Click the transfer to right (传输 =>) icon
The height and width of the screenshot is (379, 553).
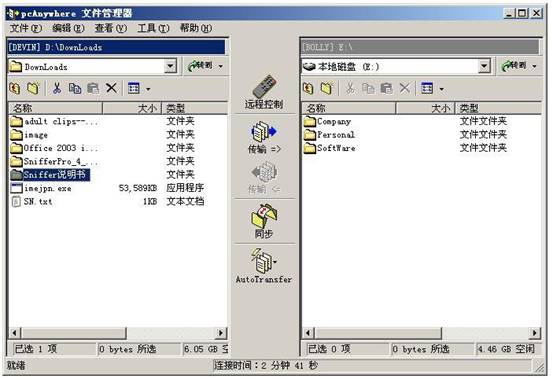coord(264,132)
